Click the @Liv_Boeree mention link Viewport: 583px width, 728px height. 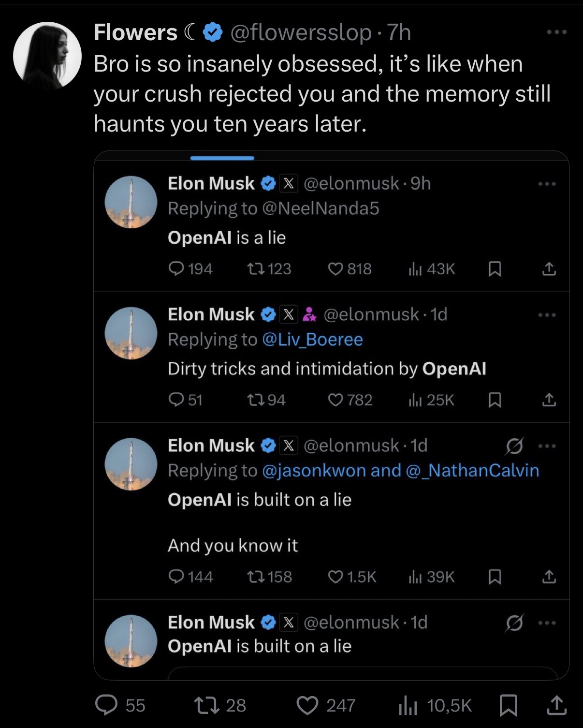(x=312, y=340)
